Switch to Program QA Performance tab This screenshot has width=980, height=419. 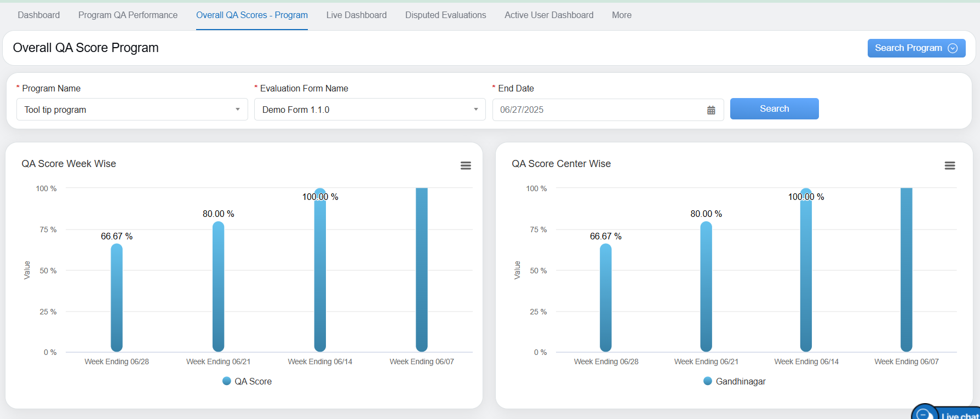click(x=128, y=15)
